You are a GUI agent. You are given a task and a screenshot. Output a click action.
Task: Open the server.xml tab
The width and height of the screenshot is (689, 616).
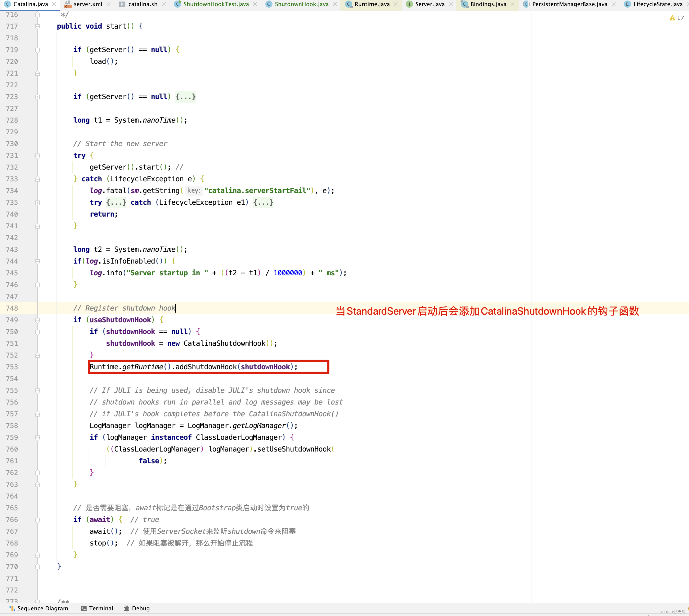pyautogui.click(x=88, y=4)
